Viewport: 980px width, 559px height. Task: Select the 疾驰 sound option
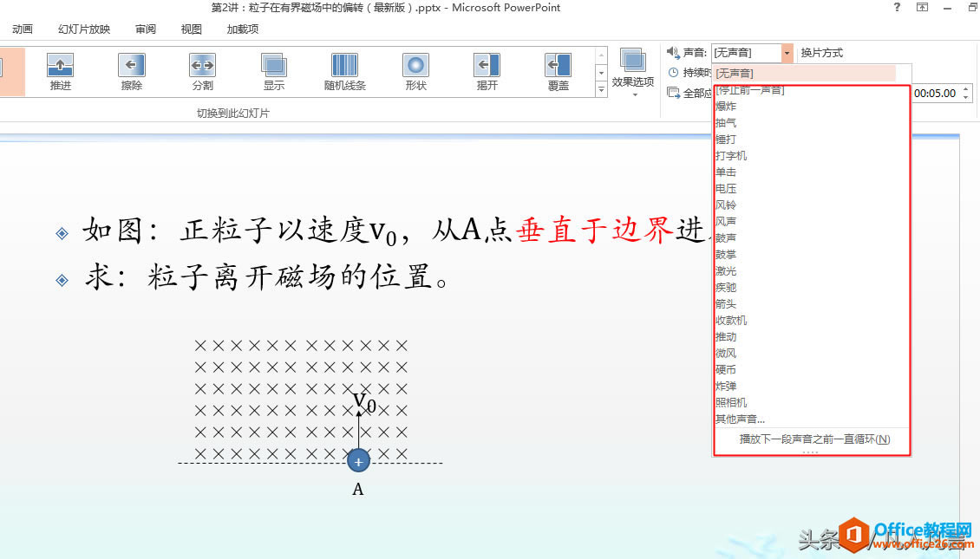tap(726, 288)
